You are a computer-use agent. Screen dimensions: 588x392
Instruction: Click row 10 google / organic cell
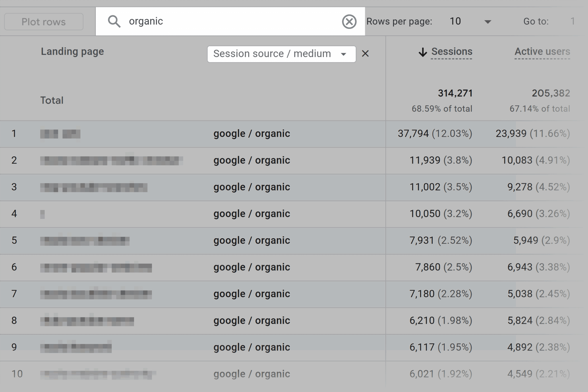coord(252,374)
